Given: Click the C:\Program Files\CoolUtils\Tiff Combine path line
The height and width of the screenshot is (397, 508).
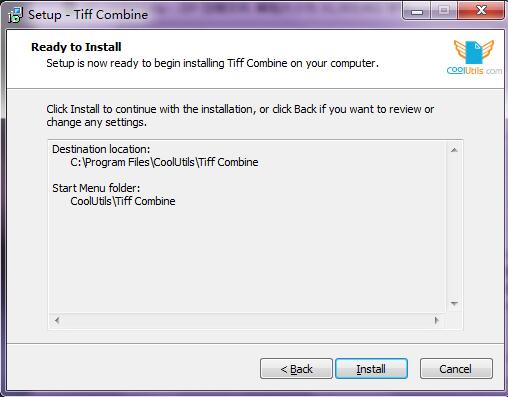Looking at the screenshot, I should [x=164, y=162].
